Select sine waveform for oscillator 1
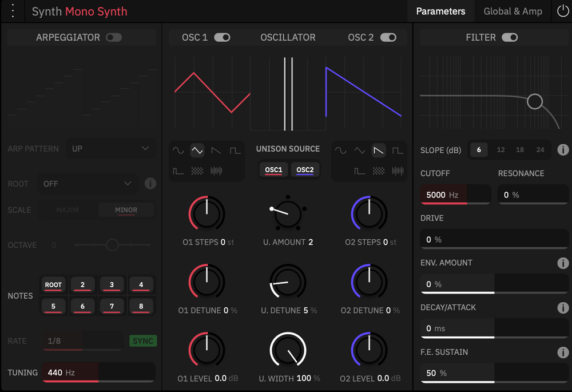Image resolution: width=572 pixels, height=392 pixels. click(178, 151)
